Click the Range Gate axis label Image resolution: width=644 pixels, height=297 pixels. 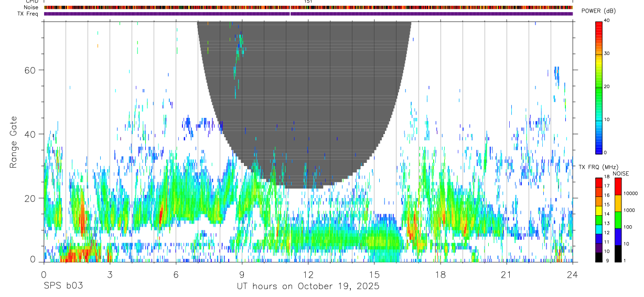click(14, 142)
